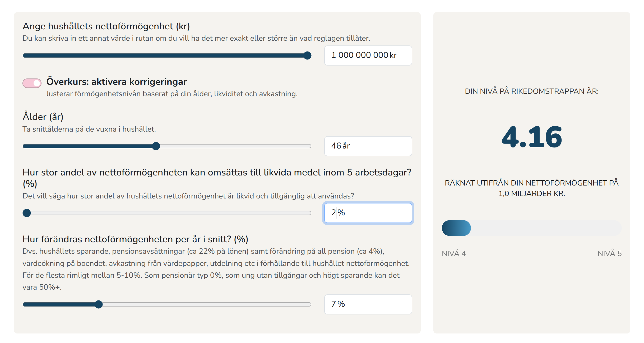Click the "Ange hushållets nettoförmögenhet (kr)" heading
The image size is (644, 343).
point(106,26)
